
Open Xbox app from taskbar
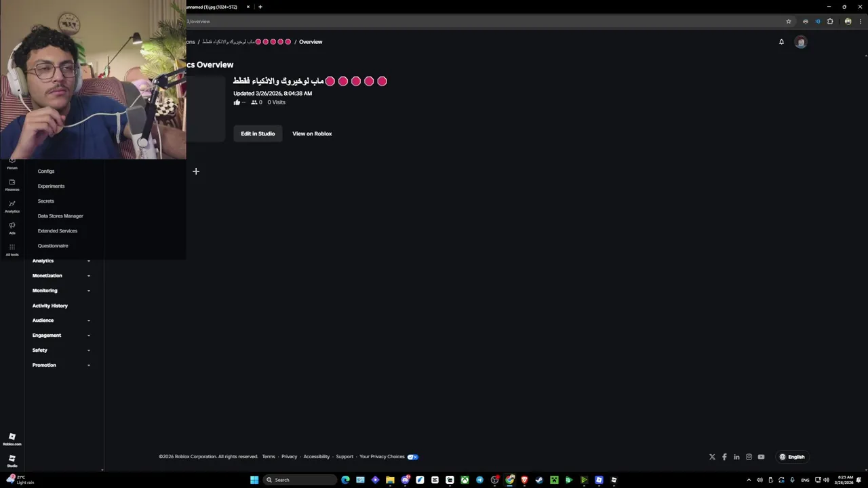(465, 480)
